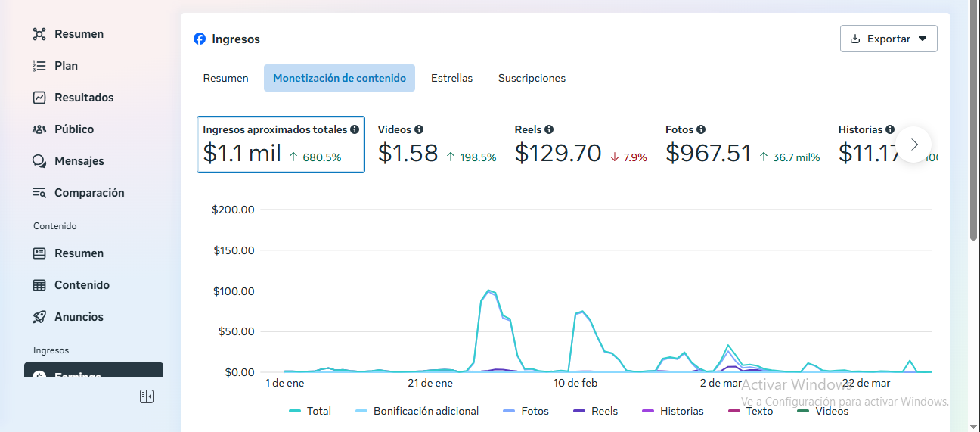
Task: Click the Anuncios rocket icon
Action: (39, 317)
